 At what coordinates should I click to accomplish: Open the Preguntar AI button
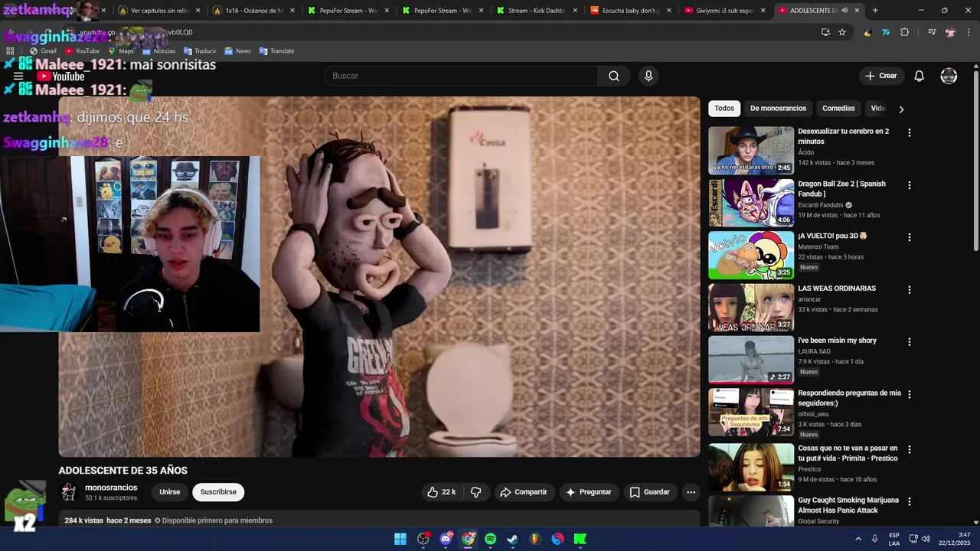click(x=588, y=492)
